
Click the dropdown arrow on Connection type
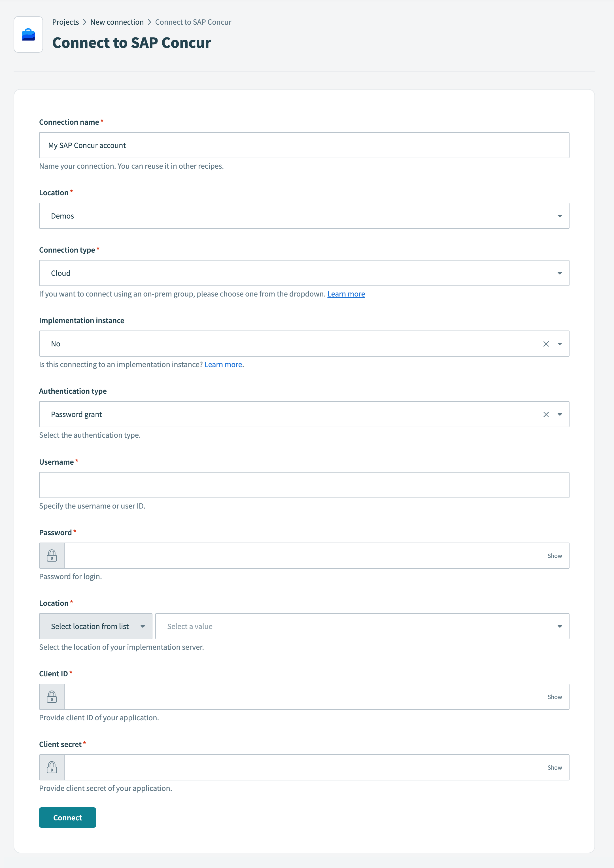point(560,273)
